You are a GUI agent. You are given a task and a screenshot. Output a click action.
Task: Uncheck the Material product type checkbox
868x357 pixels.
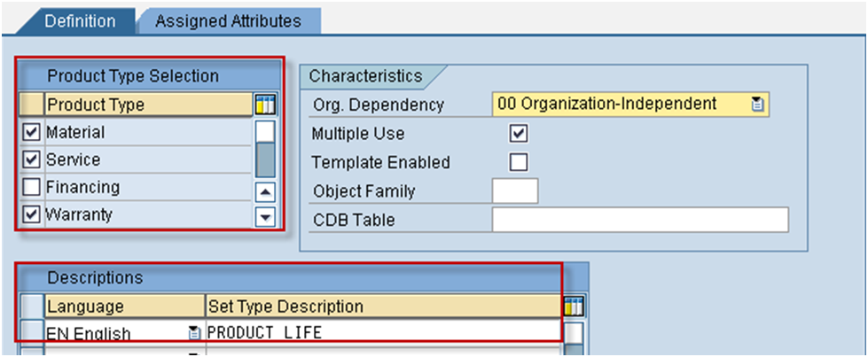(x=32, y=132)
